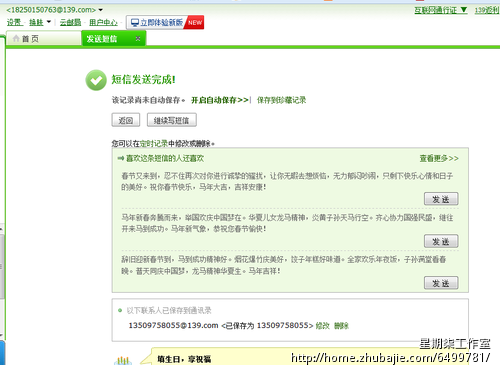Click the home icon on 首页 tab
Image resolution: width=500 pixels, height=365 pixels.
click(16, 38)
